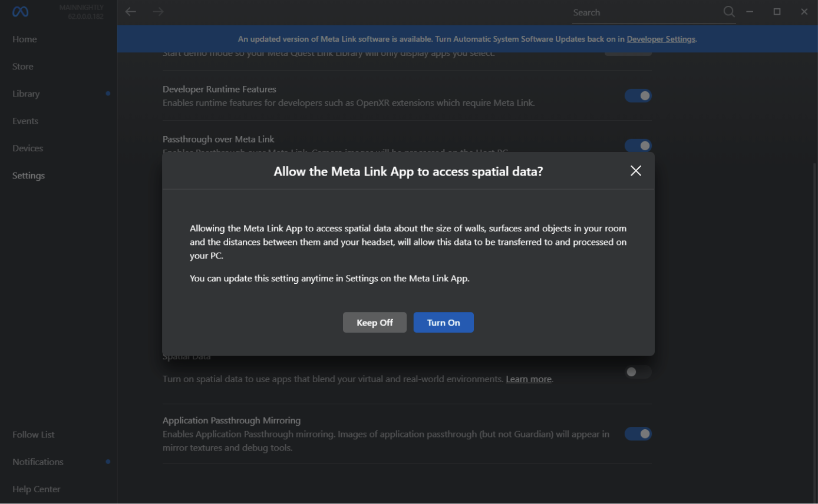Click the back navigation arrow
Screen dimensions: 818x504
131,12
